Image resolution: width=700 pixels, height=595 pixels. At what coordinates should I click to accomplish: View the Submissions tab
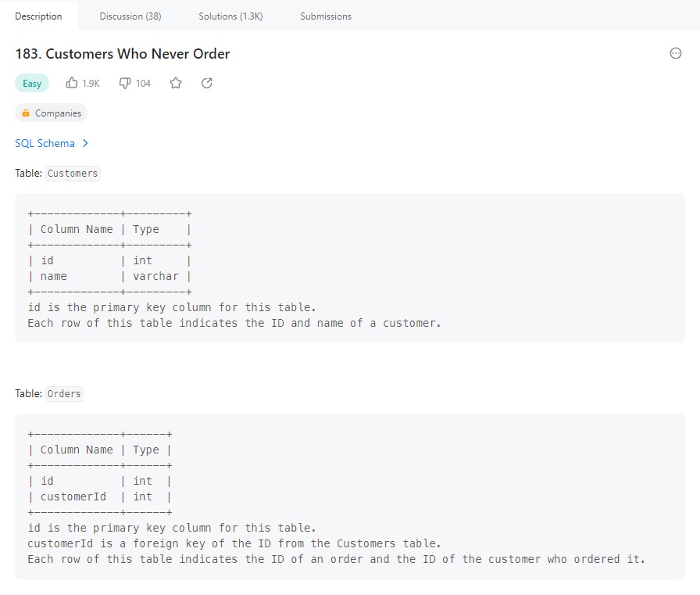click(326, 16)
